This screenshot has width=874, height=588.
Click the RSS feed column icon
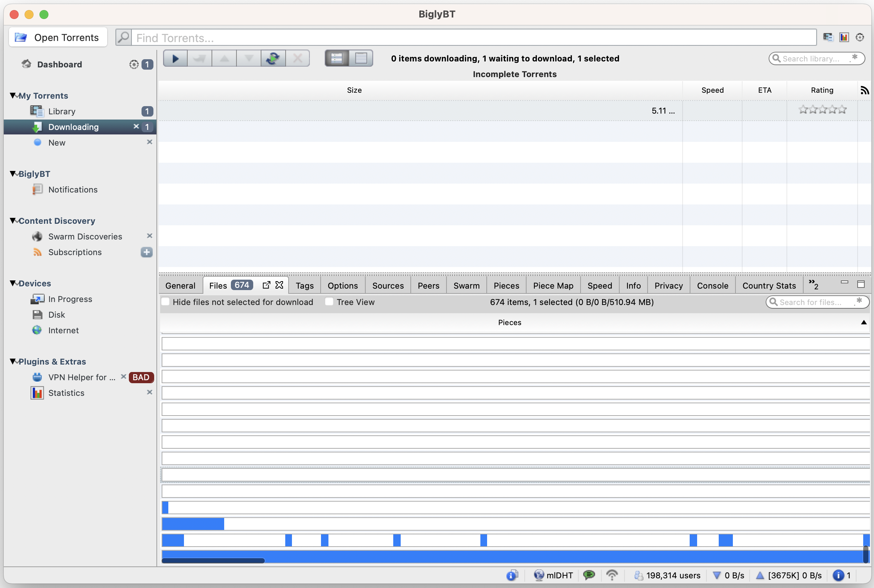(x=864, y=90)
